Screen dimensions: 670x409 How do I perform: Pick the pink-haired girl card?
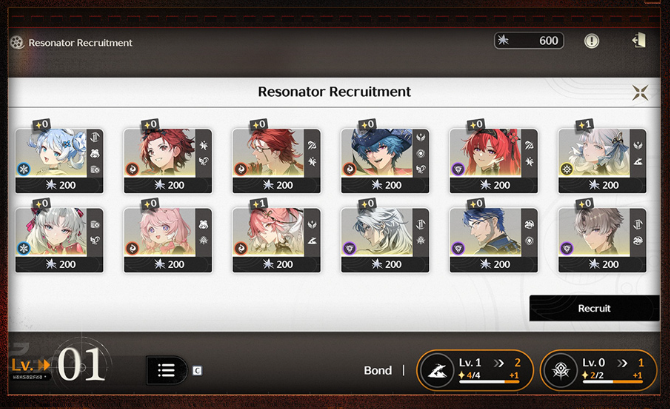click(x=168, y=240)
